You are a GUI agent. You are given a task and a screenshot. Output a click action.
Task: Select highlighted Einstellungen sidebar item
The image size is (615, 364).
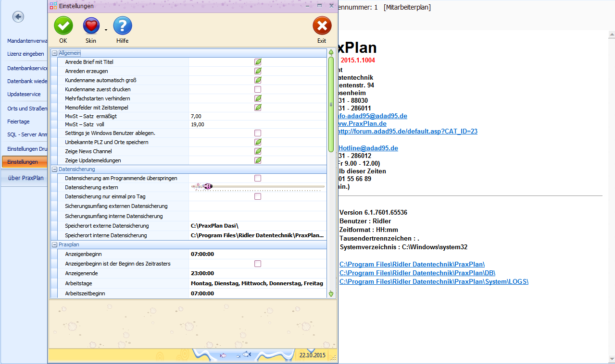[25, 162]
